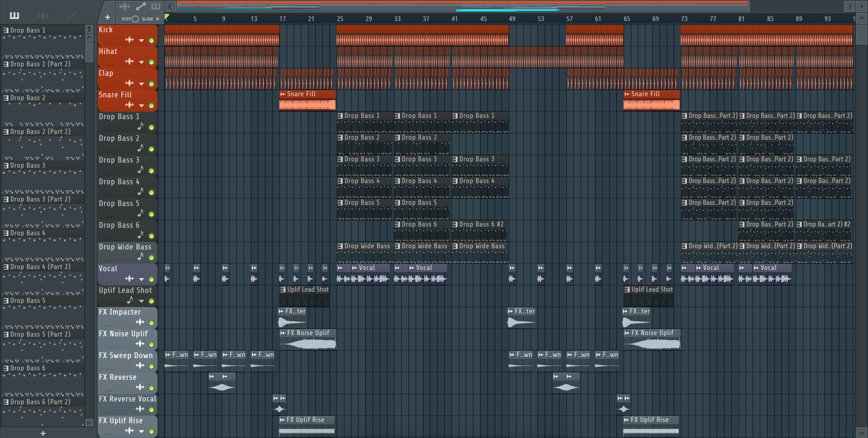This screenshot has height=438, width=868.
Task: Toggle audio clip filter in playlist header
Action: 125,6
